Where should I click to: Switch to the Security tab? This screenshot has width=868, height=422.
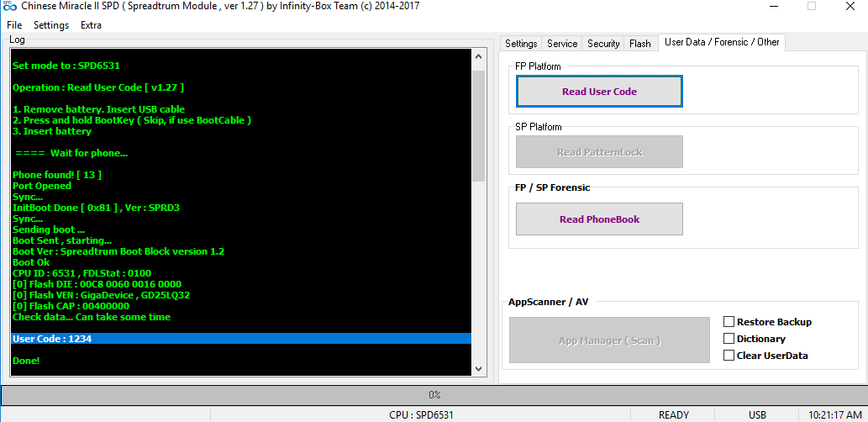[602, 43]
